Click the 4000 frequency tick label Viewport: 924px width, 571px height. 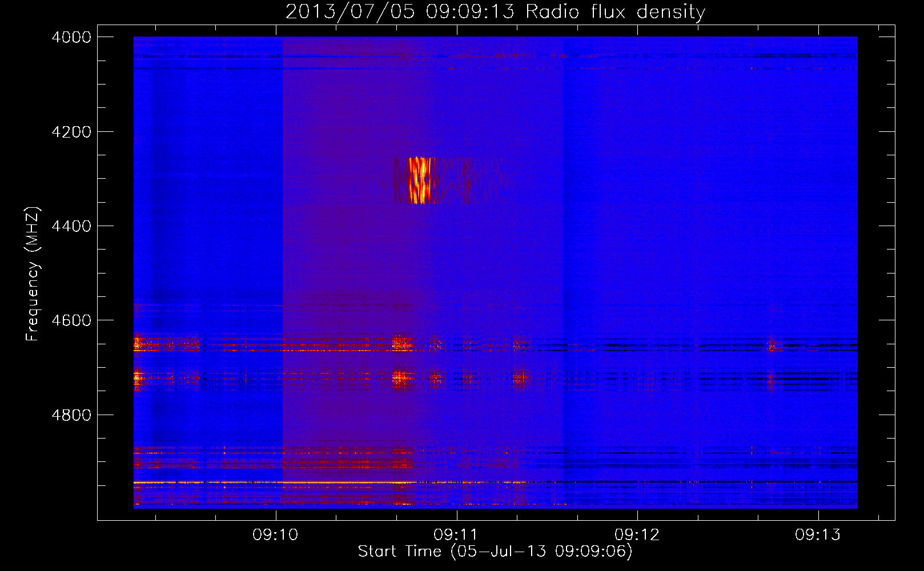[x=71, y=37]
